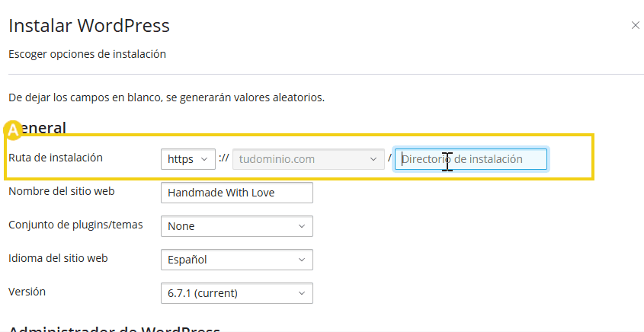Image resolution: width=644 pixels, height=332 pixels.
Task: Click the Idioma del sitio web label
Action: (58, 258)
